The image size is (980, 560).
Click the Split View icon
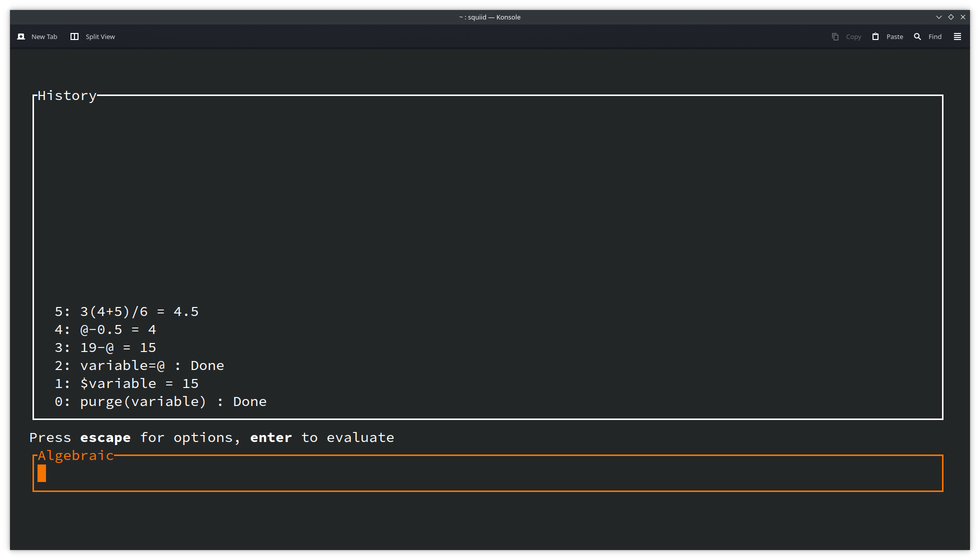click(74, 36)
